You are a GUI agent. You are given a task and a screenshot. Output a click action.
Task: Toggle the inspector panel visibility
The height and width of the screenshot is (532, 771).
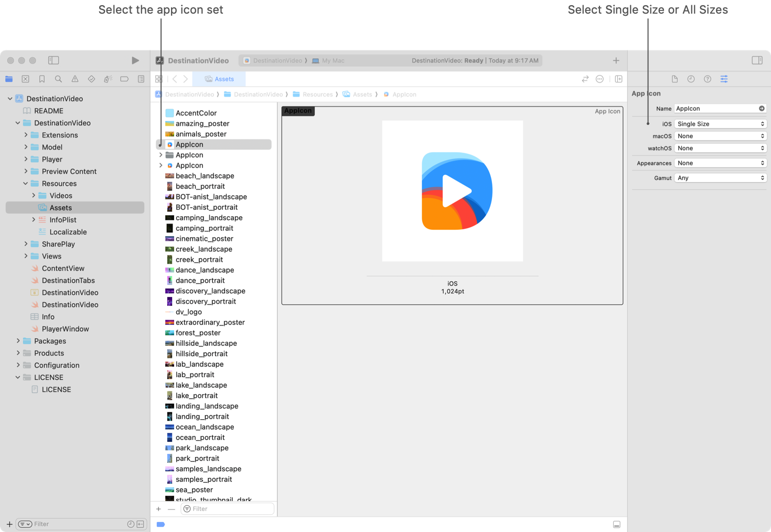pos(757,60)
